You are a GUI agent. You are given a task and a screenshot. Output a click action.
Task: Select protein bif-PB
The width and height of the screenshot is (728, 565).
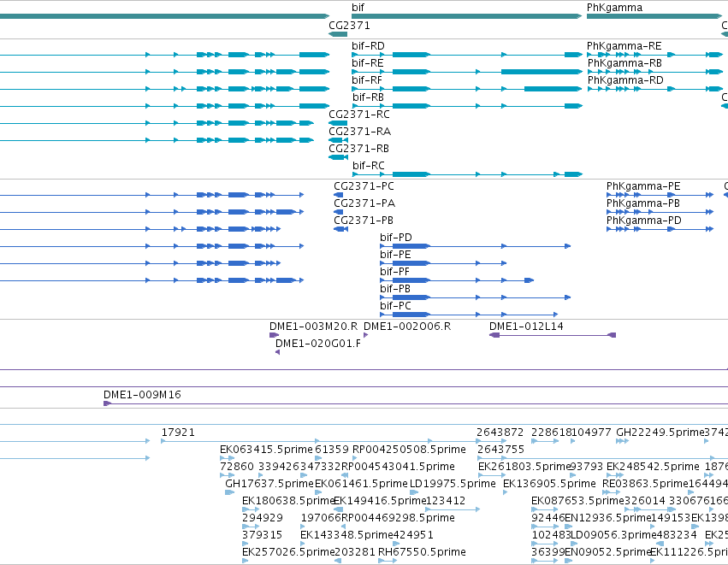click(x=395, y=289)
